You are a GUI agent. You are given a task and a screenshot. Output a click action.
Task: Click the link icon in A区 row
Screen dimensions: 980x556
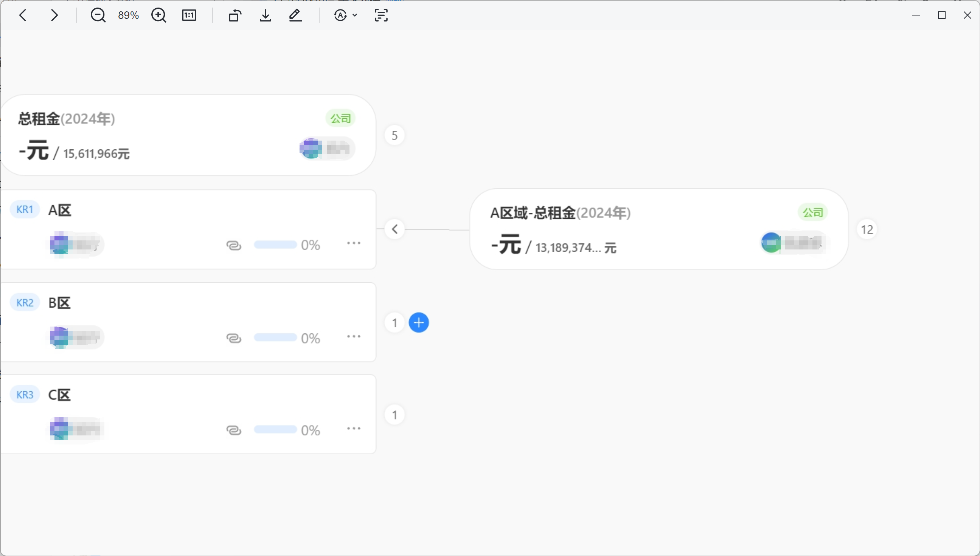pyautogui.click(x=234, y=245)
